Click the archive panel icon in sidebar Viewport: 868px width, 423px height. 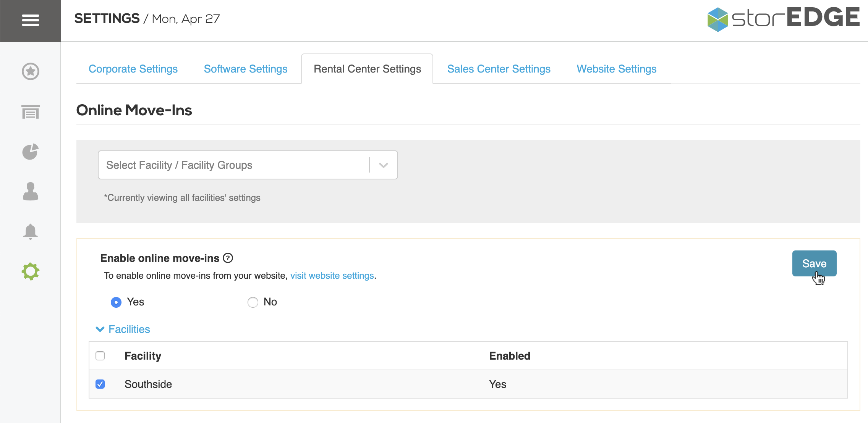30,113
